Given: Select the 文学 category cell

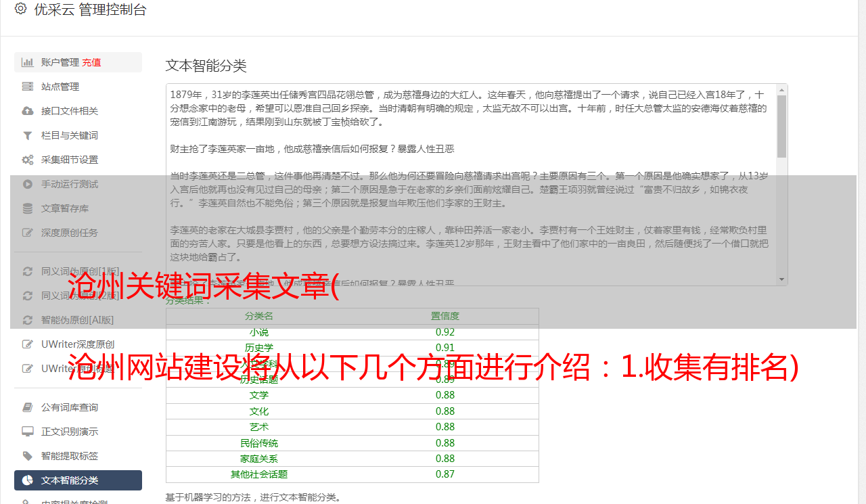Looking at the screenshot, I should point(259,395).
